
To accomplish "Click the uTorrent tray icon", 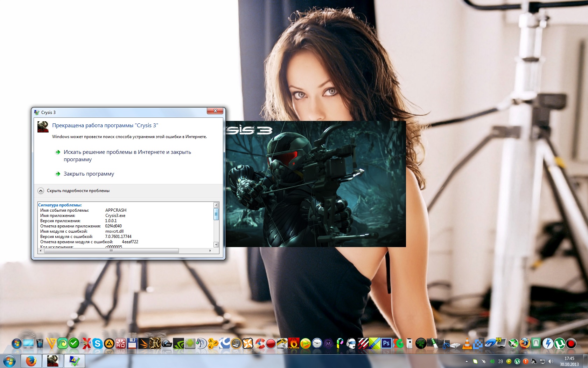I will click(x=517, y=361).
